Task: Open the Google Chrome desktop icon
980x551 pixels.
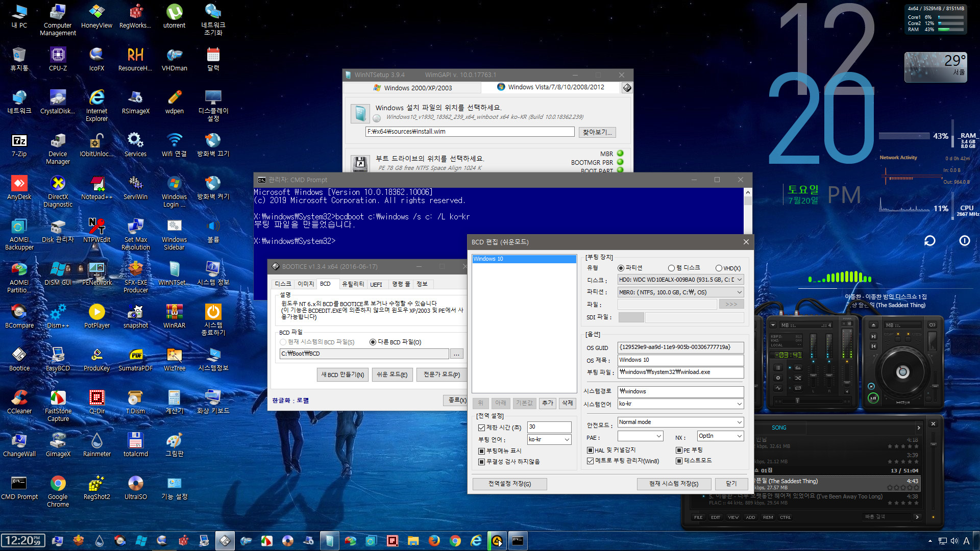Action: pyautogui.click(x=58, y=492)
